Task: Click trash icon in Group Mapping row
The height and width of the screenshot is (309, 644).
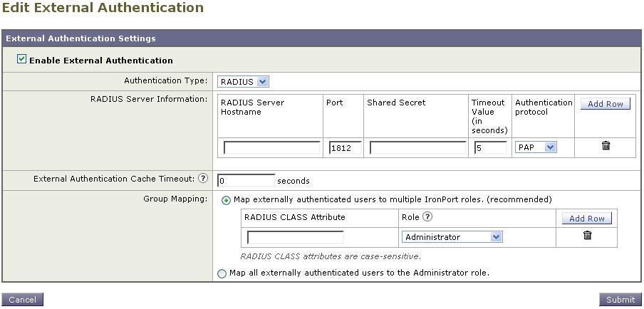Action: [587, 236]
